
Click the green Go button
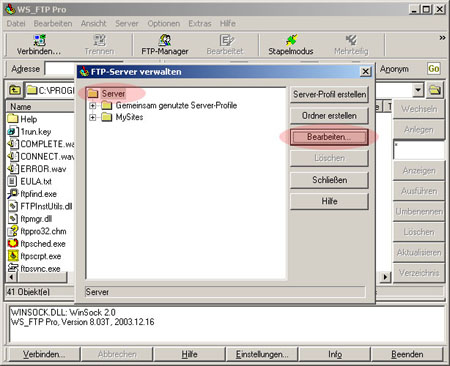[433, 69]
